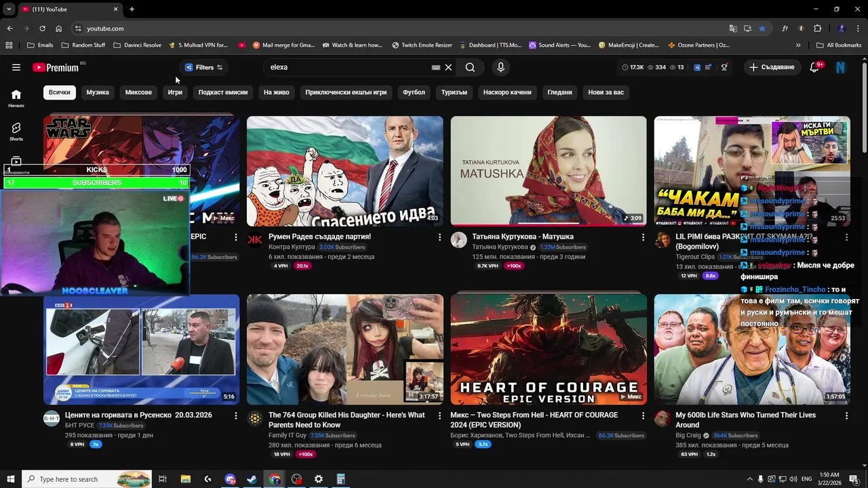The width and height of the screenshot is (868, 488).
Task: Open File Explorer from taskbar
Action: [185, 479]
